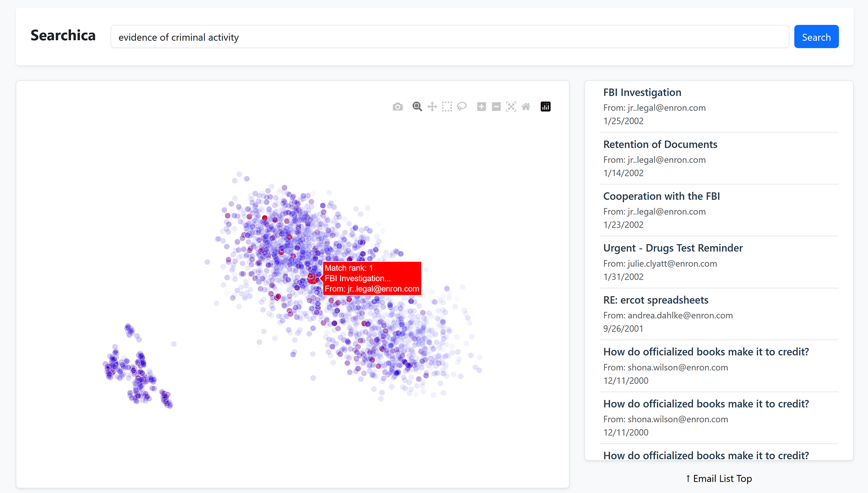The image size is (868, 493).
Task: Open Cooperation with the FBI email
Action: 661,196
